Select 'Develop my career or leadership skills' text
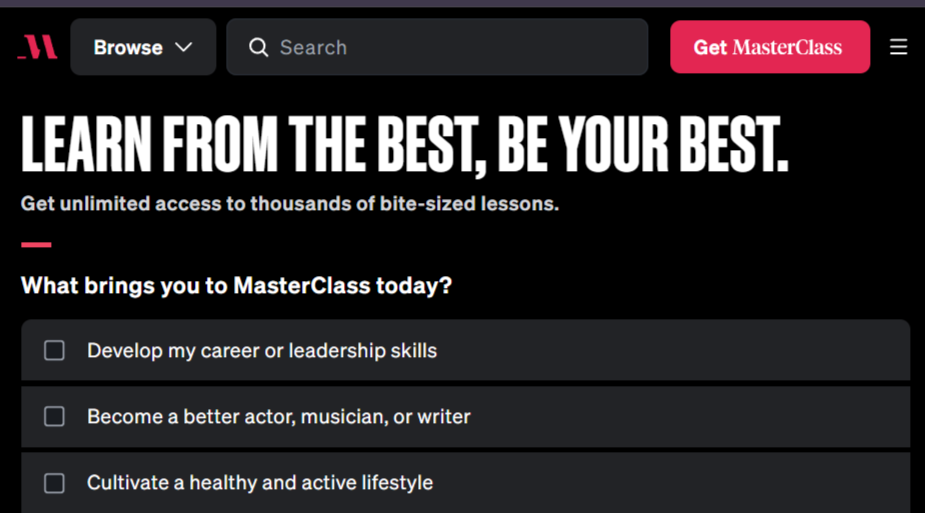The height and width of the screenshot is (513, 925). pos(262,351)
